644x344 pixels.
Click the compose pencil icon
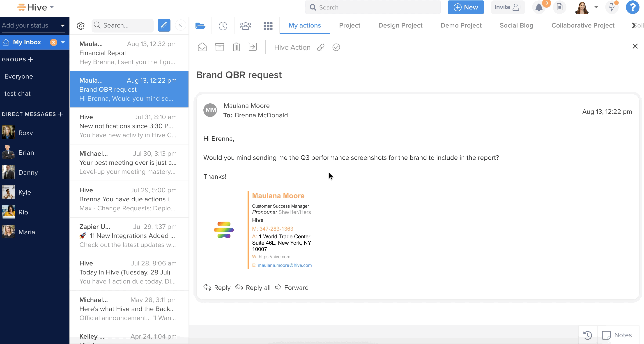tap(164, 25)
